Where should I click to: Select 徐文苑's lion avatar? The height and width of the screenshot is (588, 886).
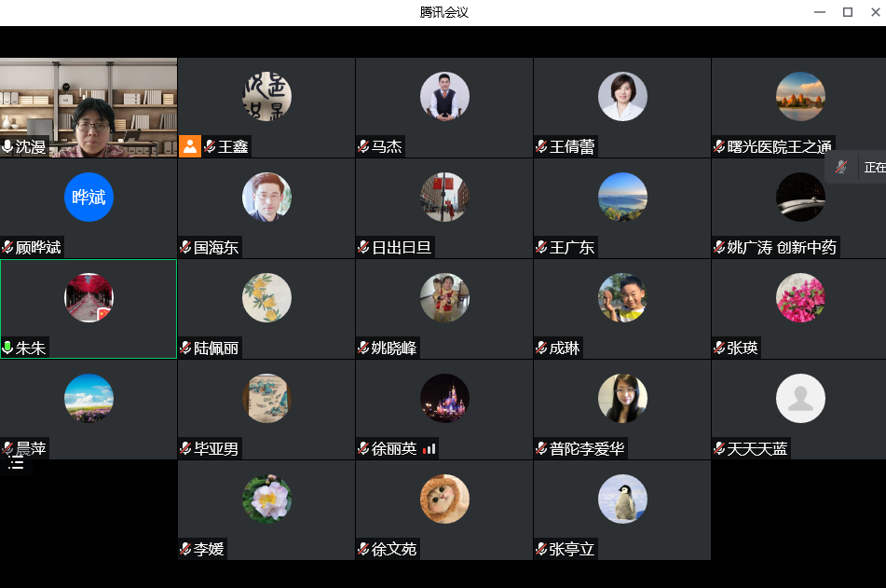coord(444,499)
